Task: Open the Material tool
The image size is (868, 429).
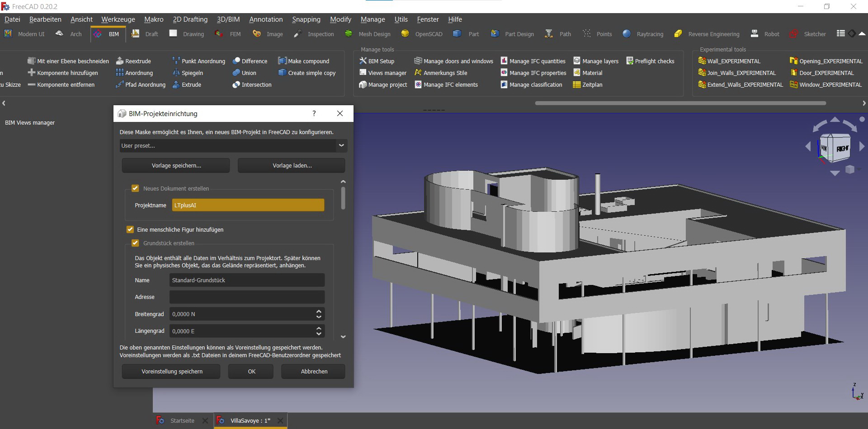Action: (x=588, y=73)
